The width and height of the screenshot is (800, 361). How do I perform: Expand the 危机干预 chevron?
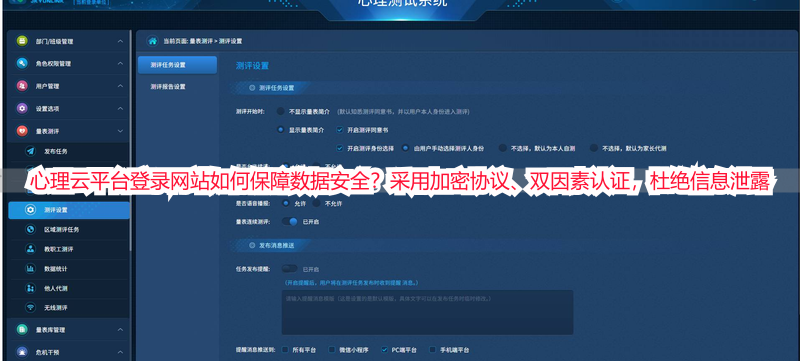(120, 352)
